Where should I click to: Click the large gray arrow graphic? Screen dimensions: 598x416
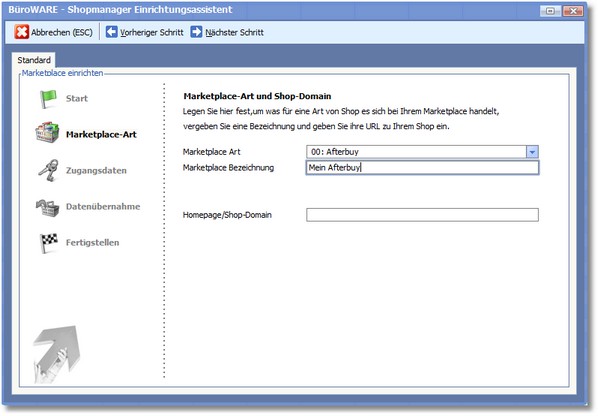point(57,354)
